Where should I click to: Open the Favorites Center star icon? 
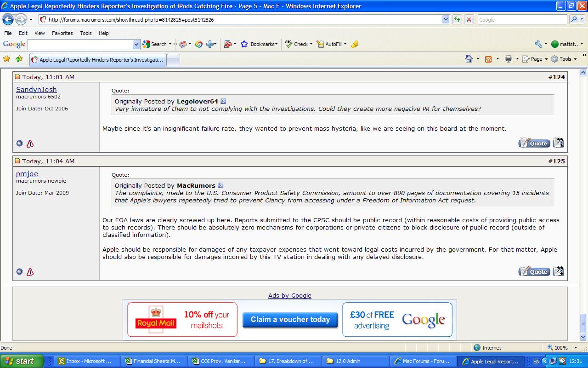coord(6,59)
